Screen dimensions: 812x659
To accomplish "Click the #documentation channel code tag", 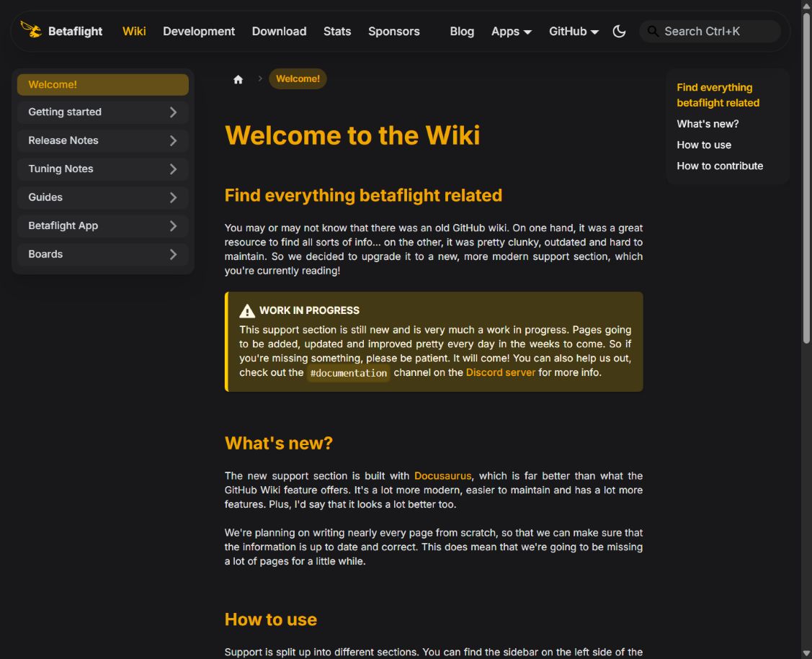I will pyautogui.click(x=349, y=373).
